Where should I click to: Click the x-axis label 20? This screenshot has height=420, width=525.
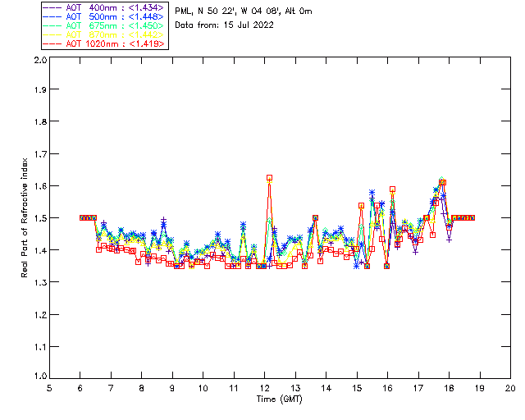point(510,388)
